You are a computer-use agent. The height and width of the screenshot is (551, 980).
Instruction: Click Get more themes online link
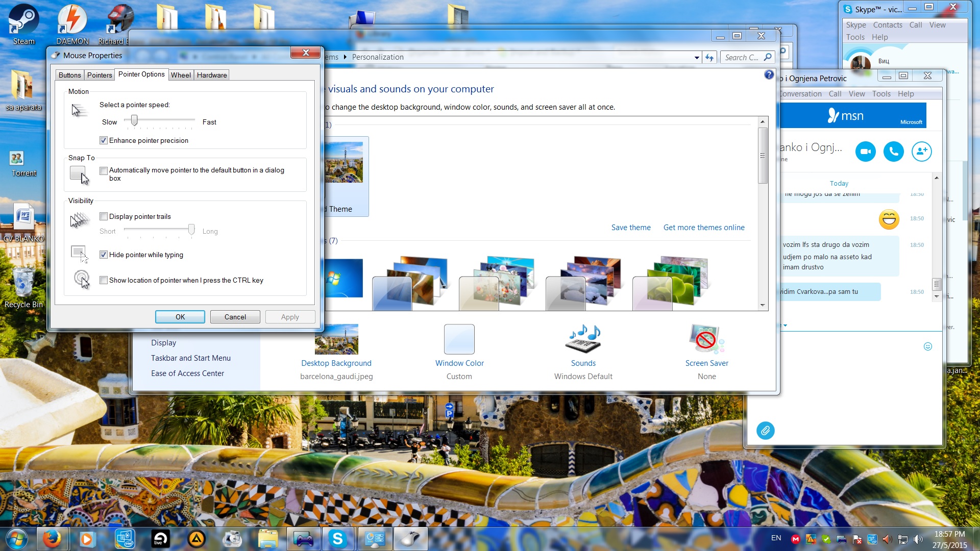pyautogui.click(x=704, y=228)
